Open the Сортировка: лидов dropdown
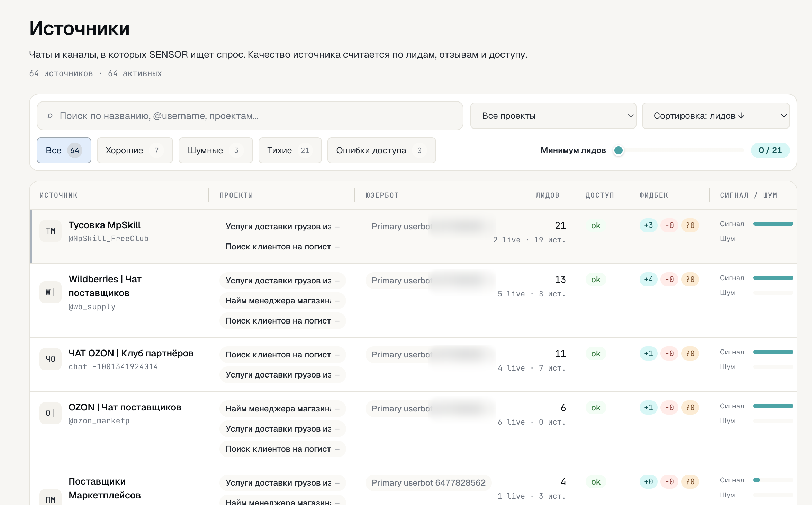Screen dimensions: 812x505 point(716,116)
